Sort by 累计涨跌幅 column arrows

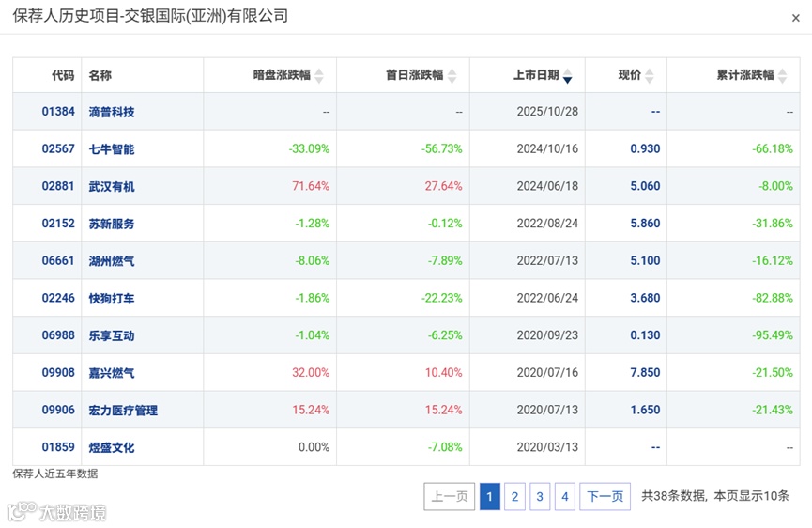(783, 76)
